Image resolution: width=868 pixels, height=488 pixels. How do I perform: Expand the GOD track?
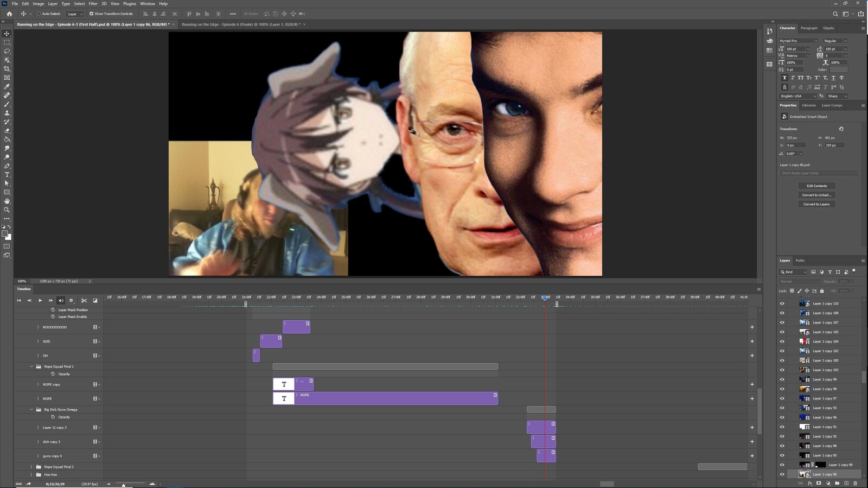[38, 341]
